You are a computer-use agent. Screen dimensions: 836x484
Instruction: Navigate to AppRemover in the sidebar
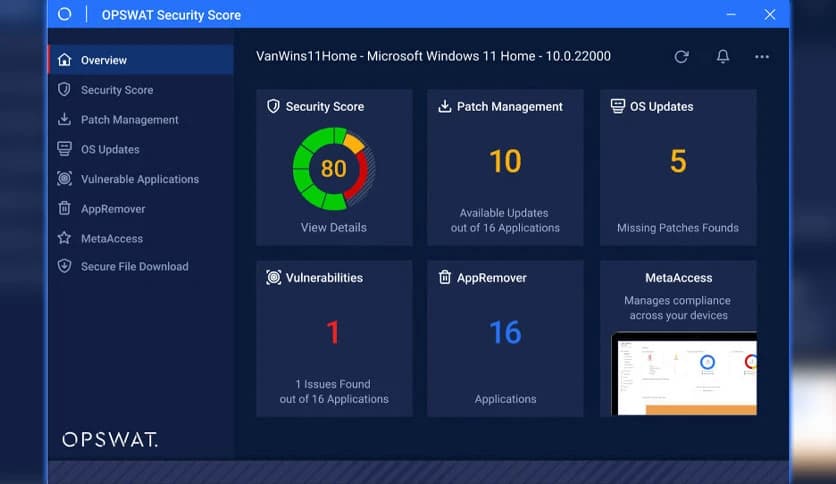(141, 209)
